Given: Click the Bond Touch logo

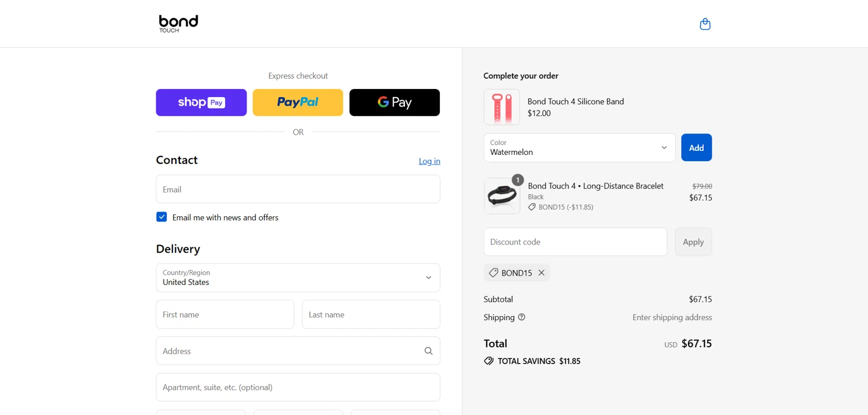Looking at the screenshot, I should pyautogui.click(x=178, y=24).
